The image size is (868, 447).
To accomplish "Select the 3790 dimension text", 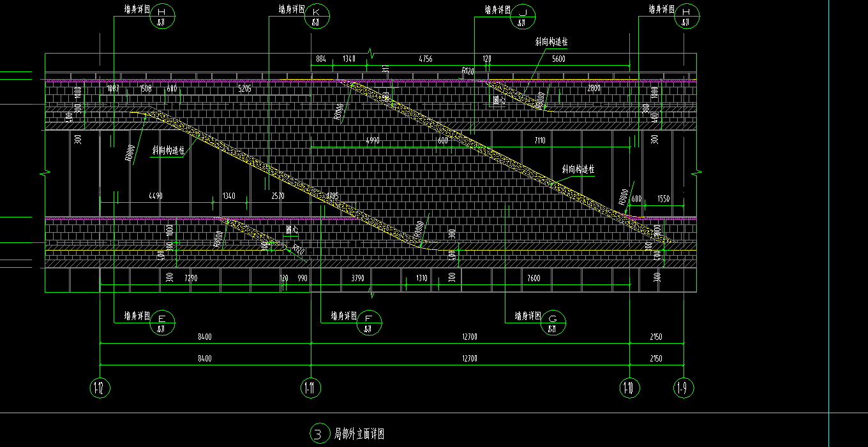I will (357, 278).
